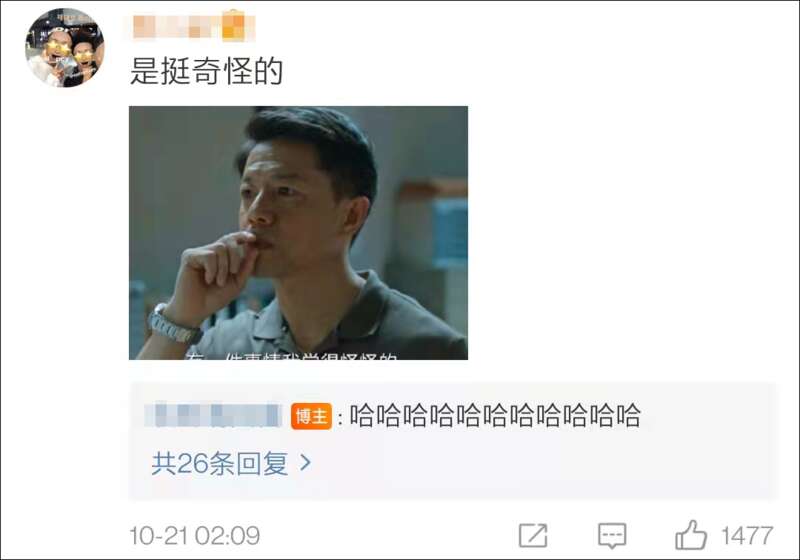Expand replies with the right chevron arrow

305,463
